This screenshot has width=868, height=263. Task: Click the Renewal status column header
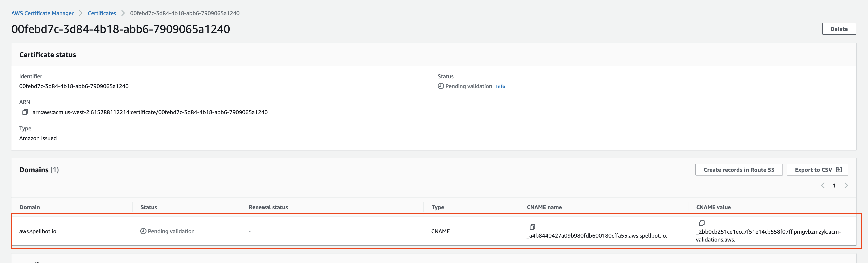pos(268,207)
